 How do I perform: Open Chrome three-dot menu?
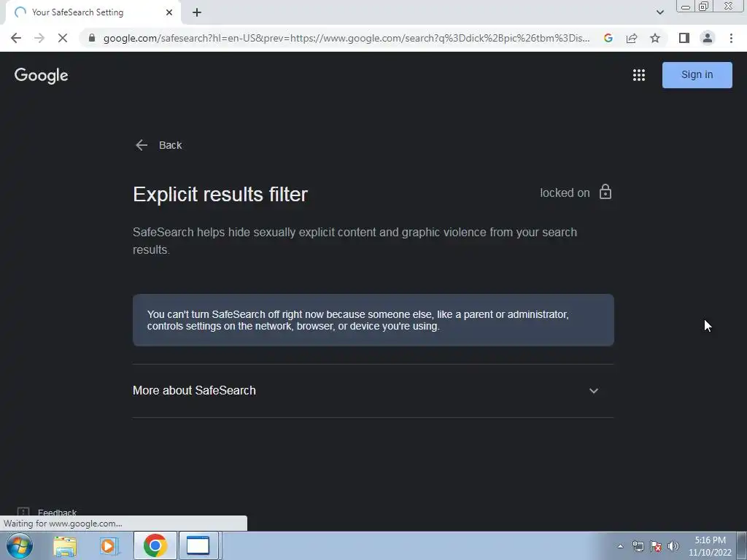click(731, 38)
